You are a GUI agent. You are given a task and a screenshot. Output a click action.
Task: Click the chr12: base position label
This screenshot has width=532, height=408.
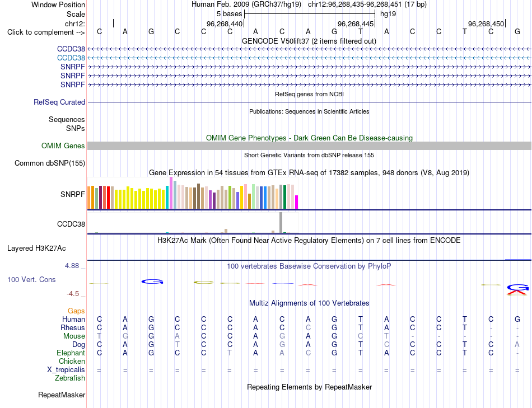tap(75, 24)
